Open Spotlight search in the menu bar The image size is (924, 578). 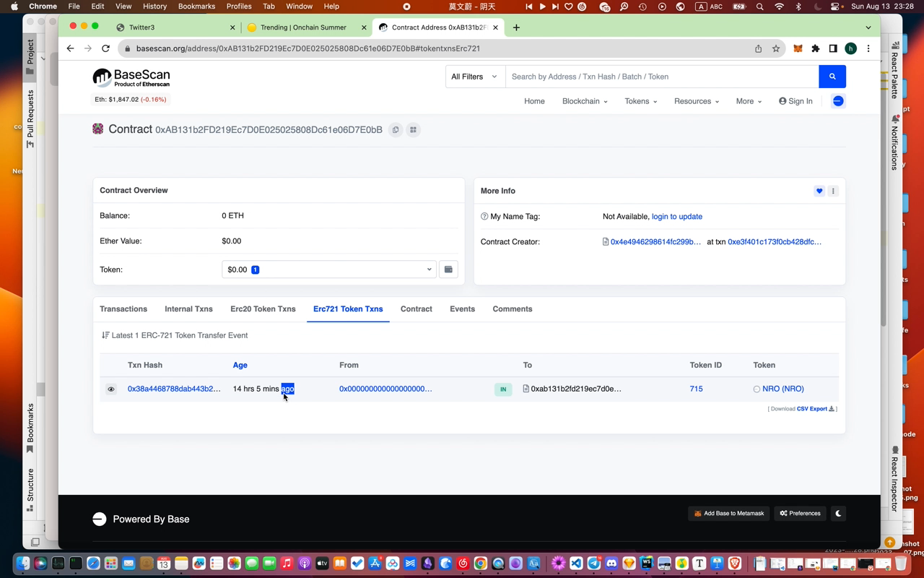point(759,7)
